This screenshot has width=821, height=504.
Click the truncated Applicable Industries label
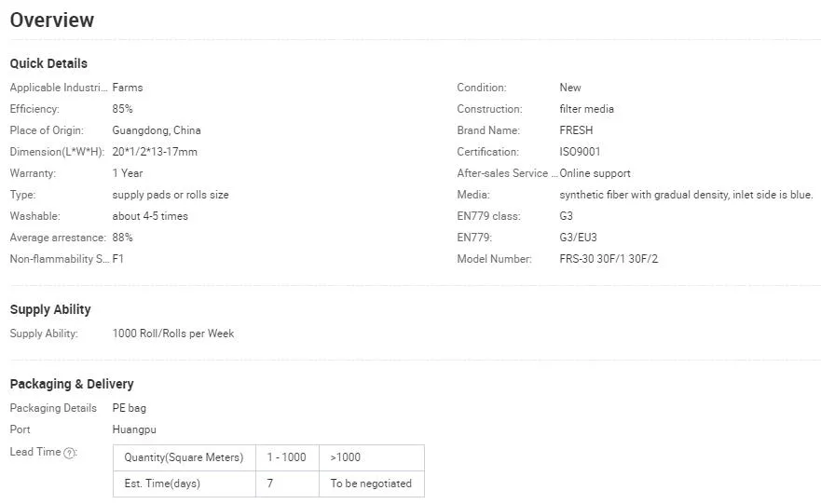(58, 88)
